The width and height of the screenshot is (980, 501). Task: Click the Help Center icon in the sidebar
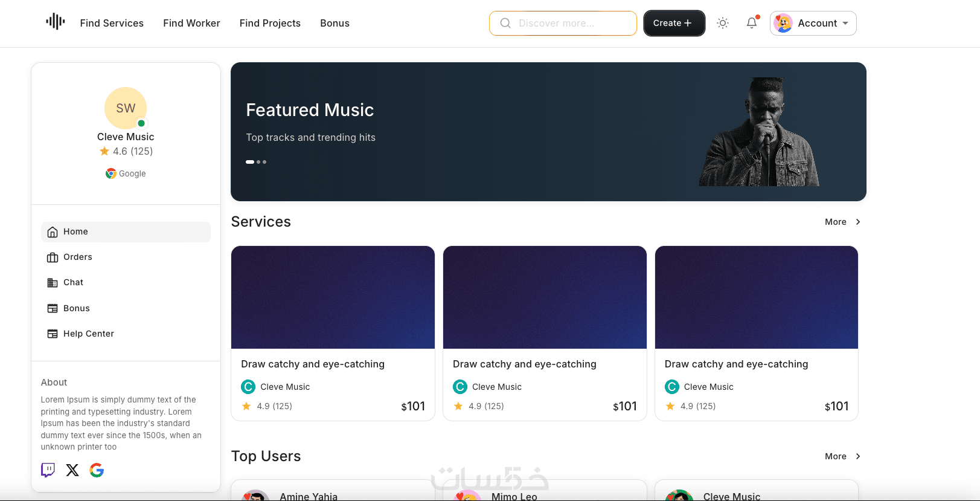[x=53, y=334]
